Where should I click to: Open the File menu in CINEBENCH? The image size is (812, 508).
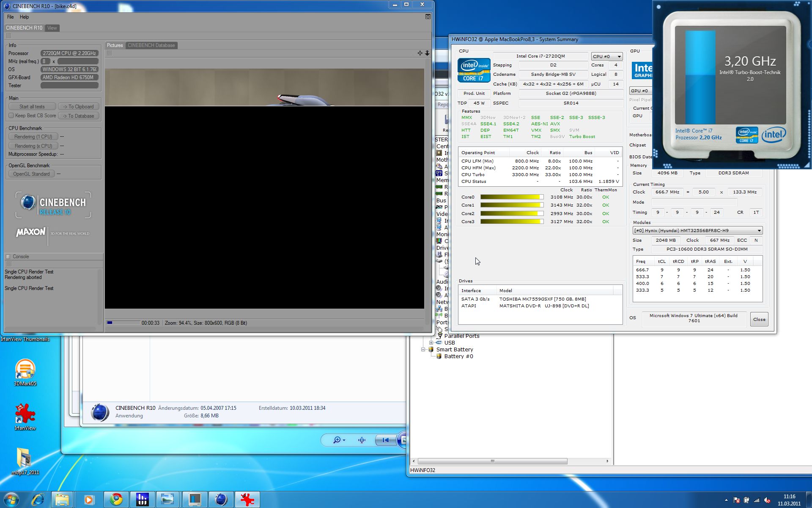click(x=10, y=17)
